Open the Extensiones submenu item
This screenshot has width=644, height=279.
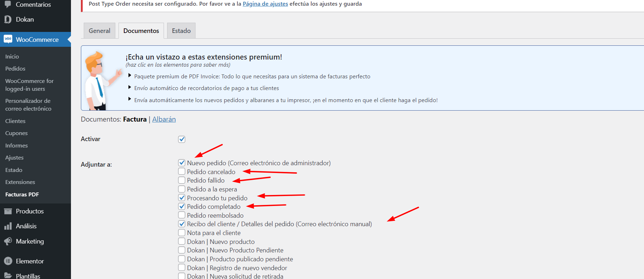(x=20, y=182)
